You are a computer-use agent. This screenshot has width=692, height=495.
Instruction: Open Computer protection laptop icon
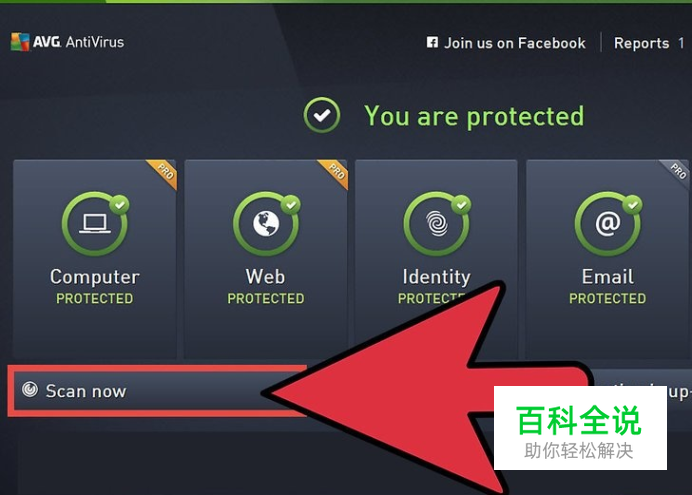(x=95, y=223)
